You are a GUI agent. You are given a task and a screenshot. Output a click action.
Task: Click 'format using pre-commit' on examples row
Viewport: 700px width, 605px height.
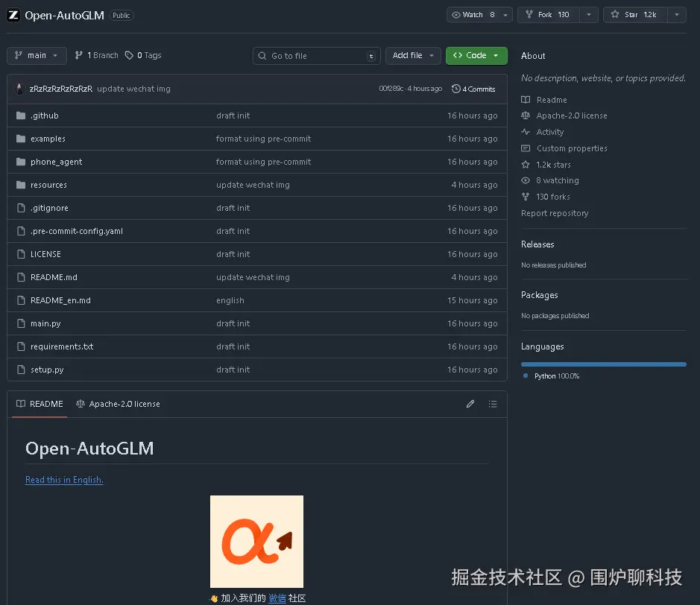point(263,139)
